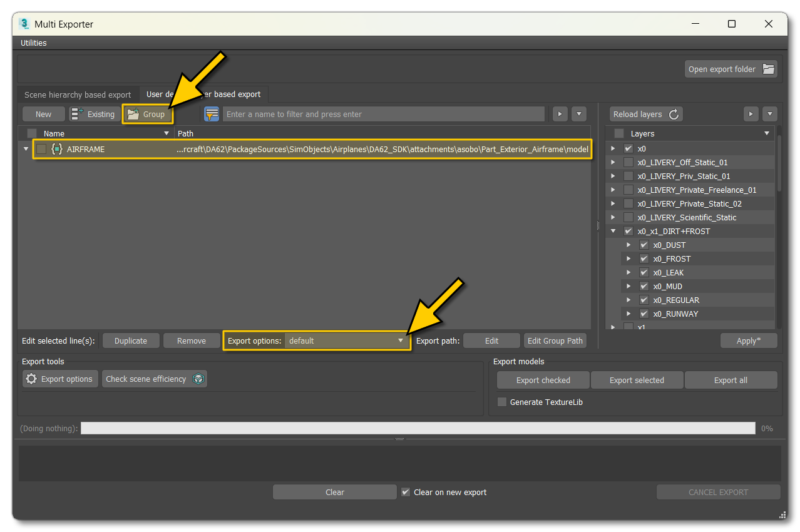Click the Group folder-plus icon

[133, 114]
